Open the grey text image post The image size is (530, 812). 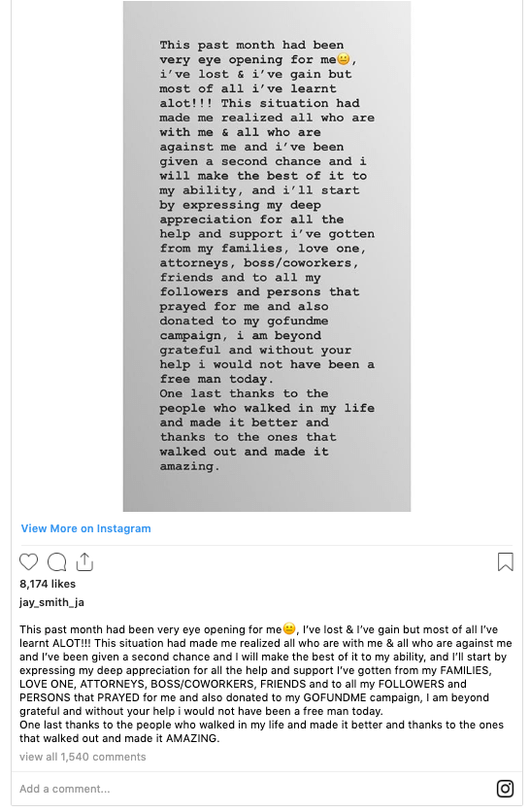coord(267,255)
